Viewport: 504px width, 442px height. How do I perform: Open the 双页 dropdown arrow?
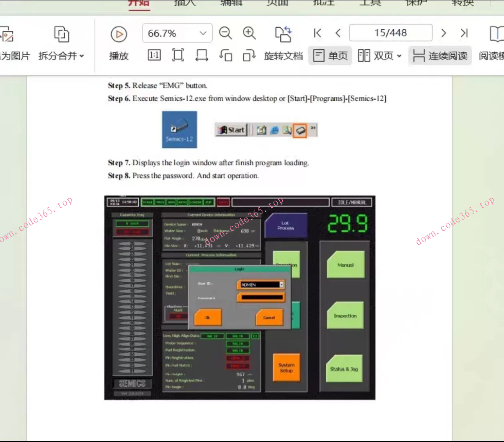pos(399,56)
